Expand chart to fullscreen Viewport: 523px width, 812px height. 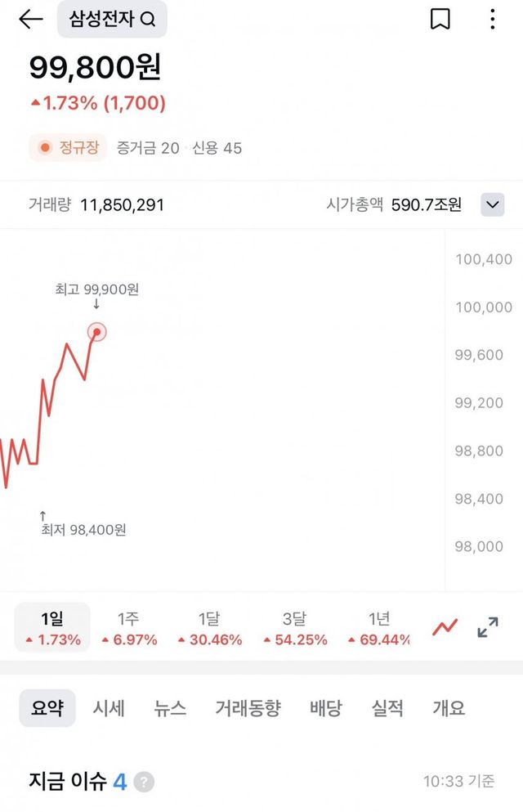click(x=488, y=628)
